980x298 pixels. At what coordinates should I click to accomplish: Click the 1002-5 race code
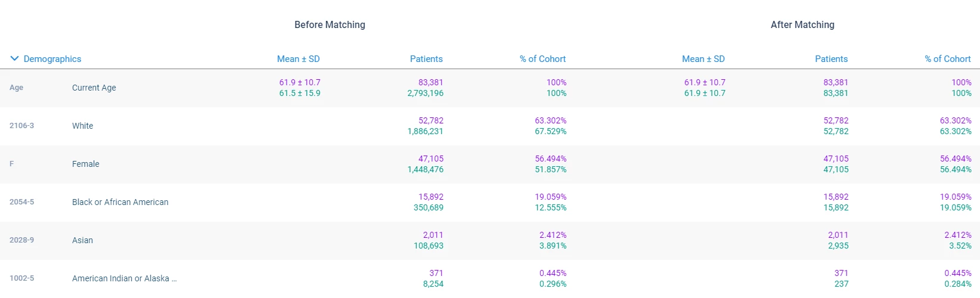[x=22, y=278]
